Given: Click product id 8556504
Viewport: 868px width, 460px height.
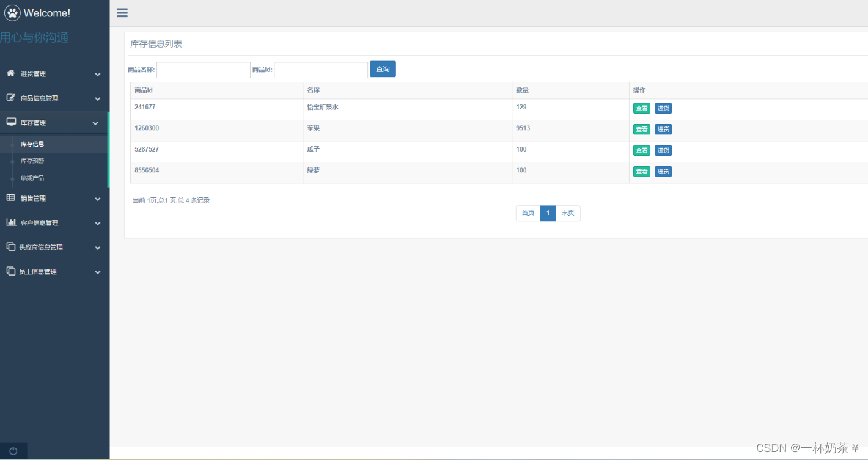Looking at the screenshot, I should coord(147,170).
